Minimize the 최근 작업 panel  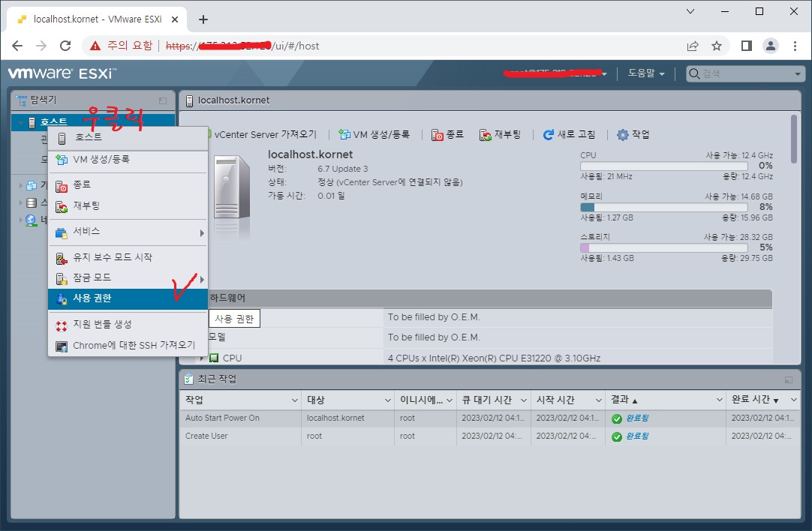[x=789, y=380]
